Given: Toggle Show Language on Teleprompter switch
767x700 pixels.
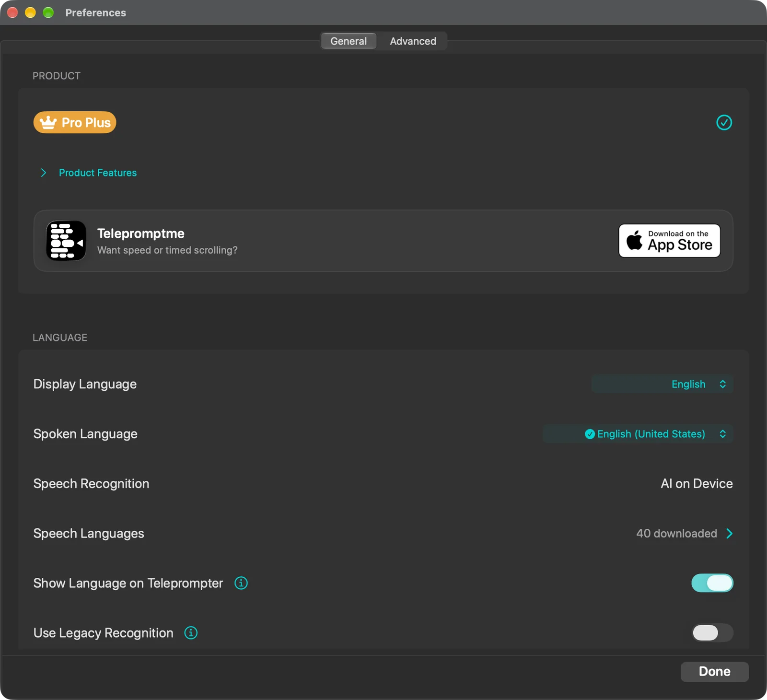Looking at the screenshot, I should click(x=712, y=583).
